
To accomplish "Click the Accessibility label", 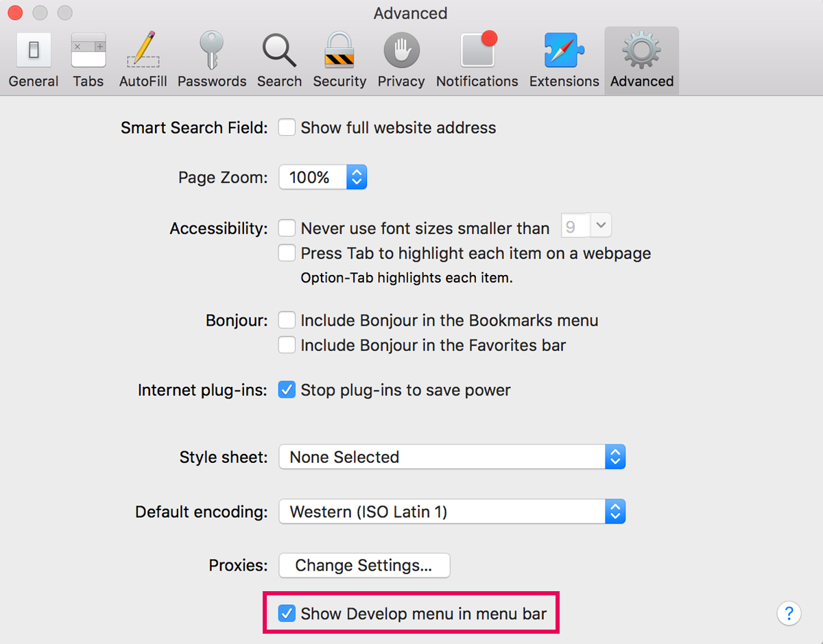I will pyautogui.click(x=219, y=228).
